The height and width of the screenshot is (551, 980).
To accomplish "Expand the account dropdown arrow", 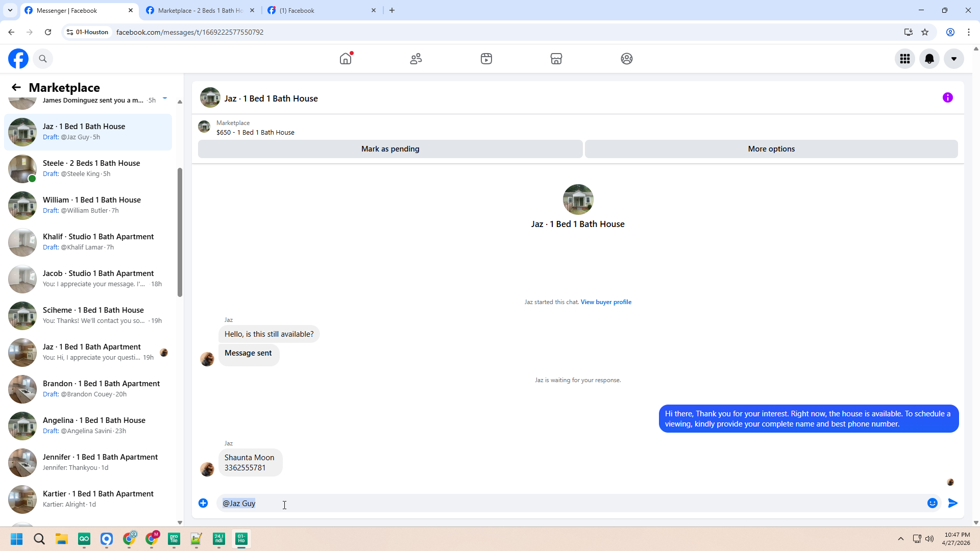I will click(953, 59).
